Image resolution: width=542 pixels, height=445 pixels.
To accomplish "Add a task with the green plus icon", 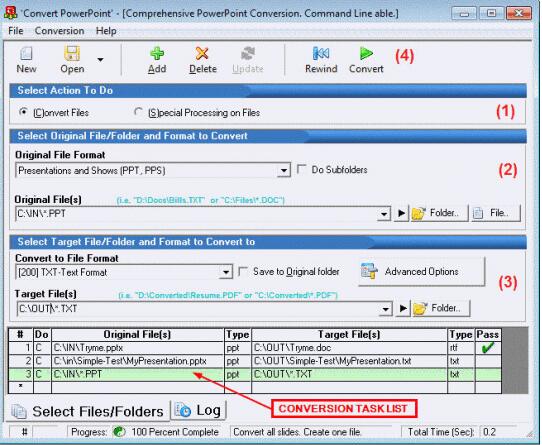I will tap(157, 54).
